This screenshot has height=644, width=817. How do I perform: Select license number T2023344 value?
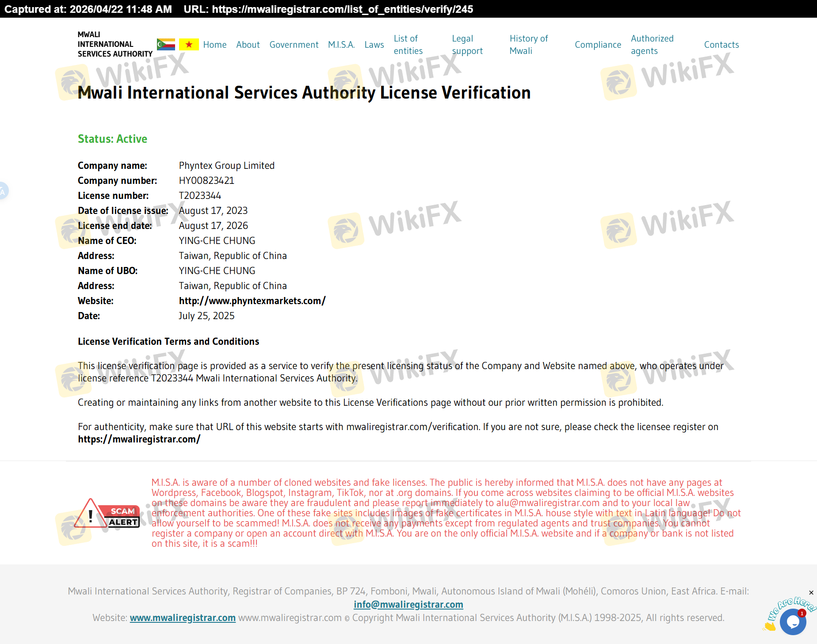tap(200, 196)
